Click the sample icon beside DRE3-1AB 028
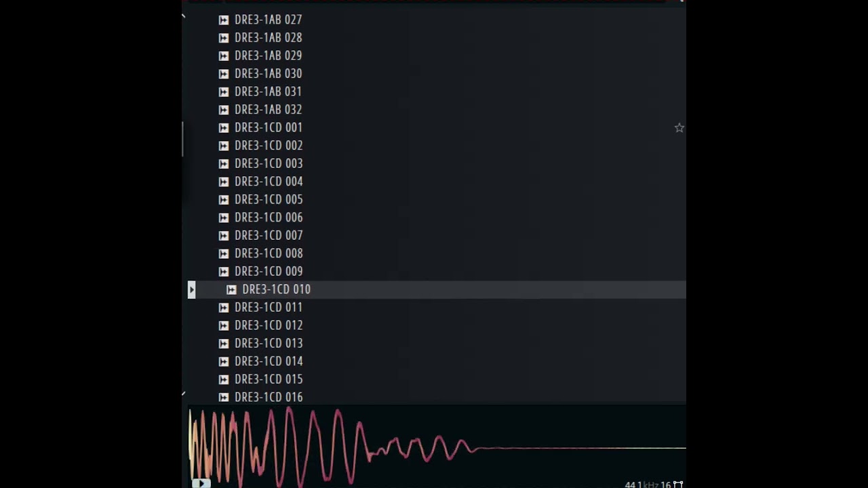The width and height of the screenshot is (868, 488). tap(224, 38)
